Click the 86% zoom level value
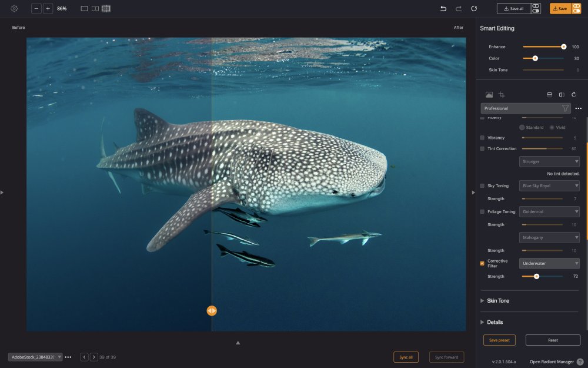The width and height of the screenshot is (588, 368). pos(62,8)
